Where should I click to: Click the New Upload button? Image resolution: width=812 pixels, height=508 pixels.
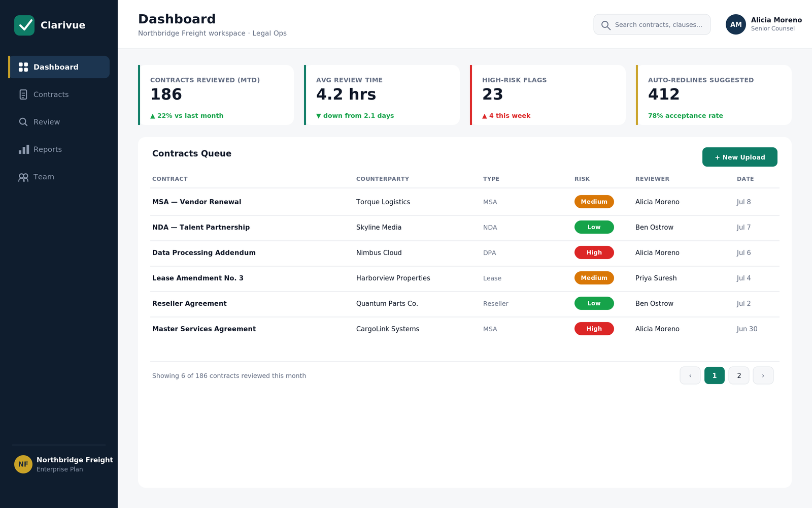pyautogui.click(x=740, y=157)
